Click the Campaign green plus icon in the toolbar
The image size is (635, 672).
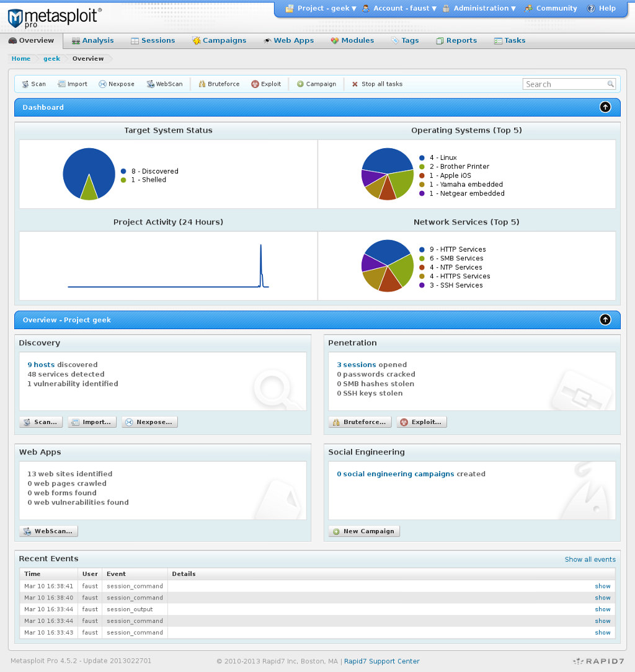(x=300, y=84)
